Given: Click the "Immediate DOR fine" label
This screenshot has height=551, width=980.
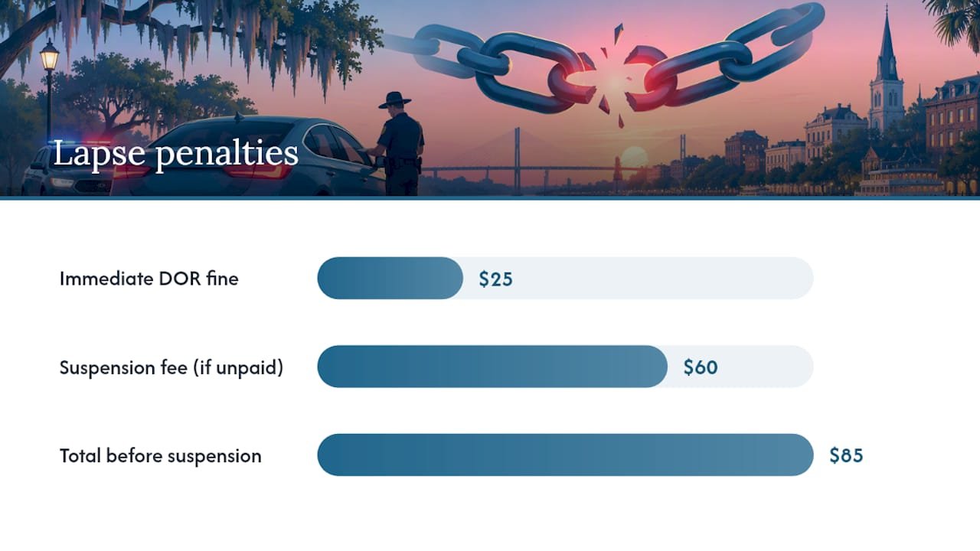Looking at the screenshot, I should (x=149, y=279).
